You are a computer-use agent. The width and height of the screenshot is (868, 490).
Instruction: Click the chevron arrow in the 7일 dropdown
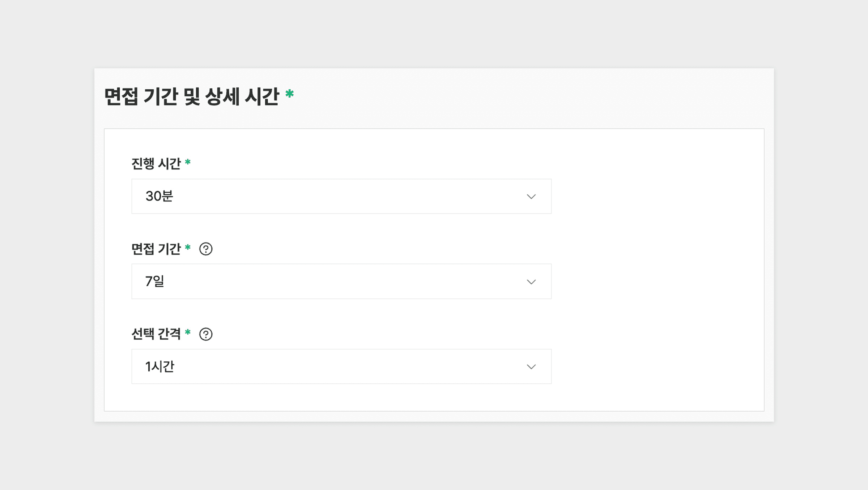click(531, 282)
